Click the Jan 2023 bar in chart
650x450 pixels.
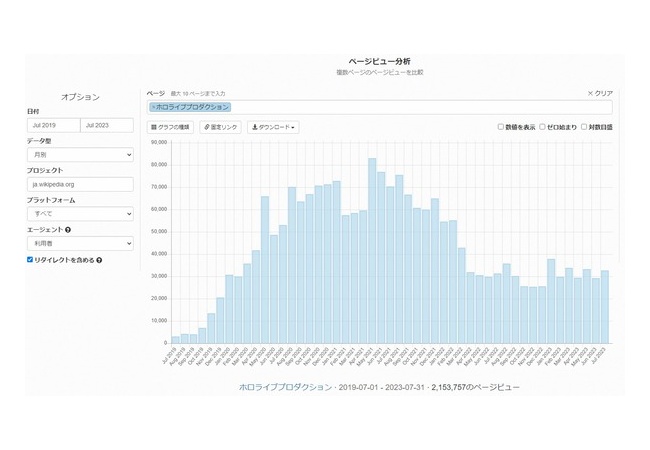click(551, 301)
